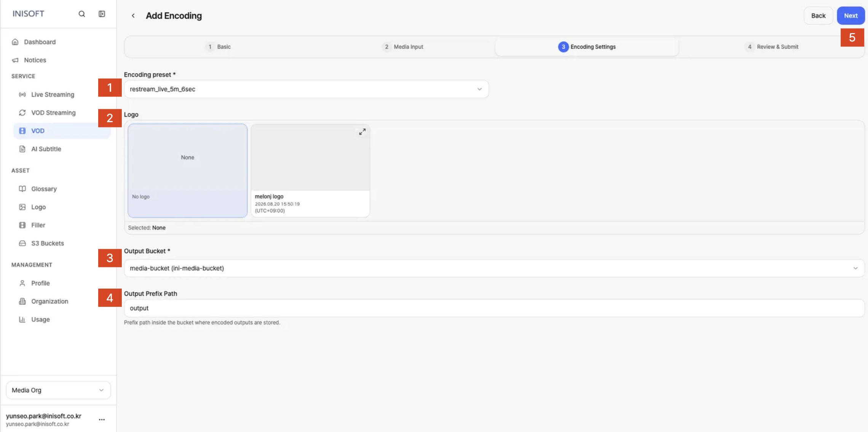Click the Output Prefix Path input field
This screenshot has width=868, height=432.
coord(494,308)
